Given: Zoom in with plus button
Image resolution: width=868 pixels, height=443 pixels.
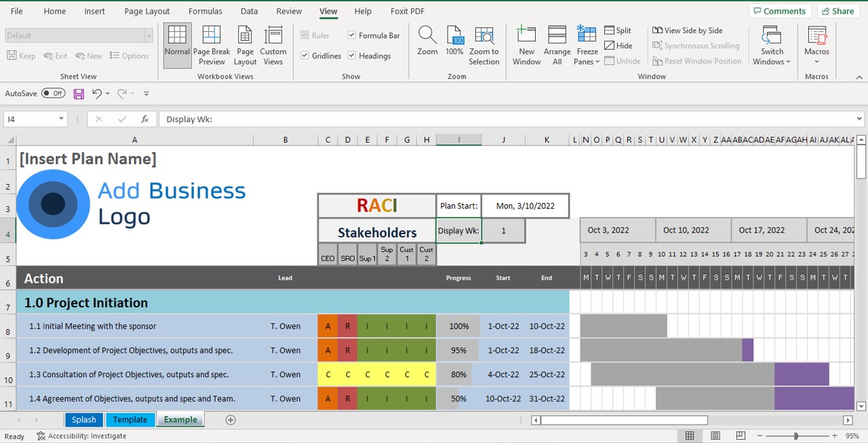Looking at the screenshot, I should pos(834,436).
